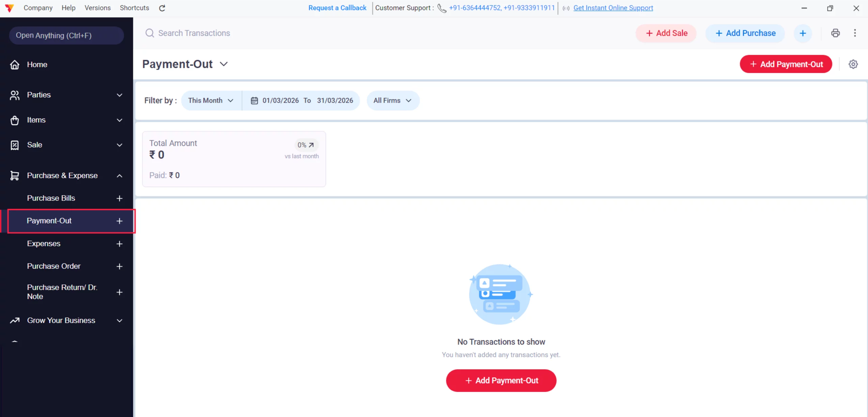Click the Vyapar logo top left
Screen dimensions: 868x417
9,8
